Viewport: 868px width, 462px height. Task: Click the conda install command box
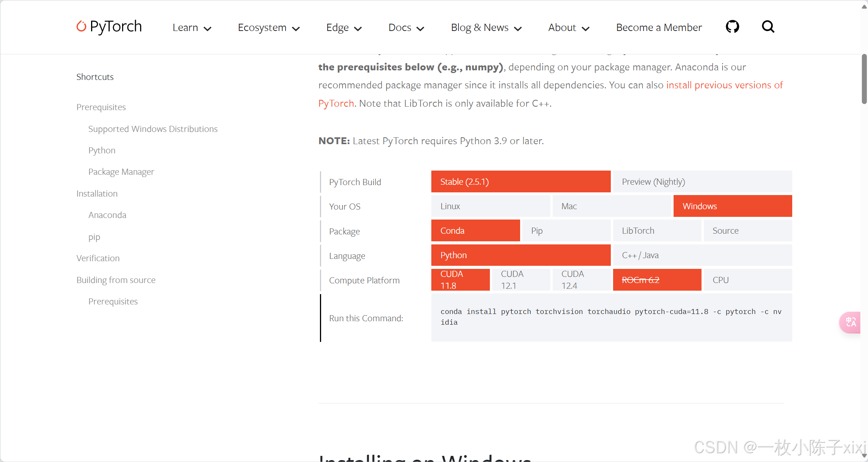(x=611, y=317)
